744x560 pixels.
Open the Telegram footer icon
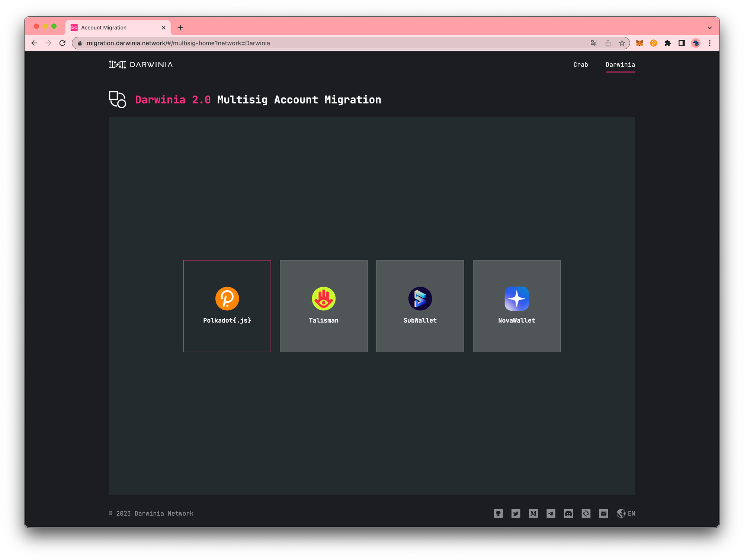pyautogui.click(x=551, y=513)
